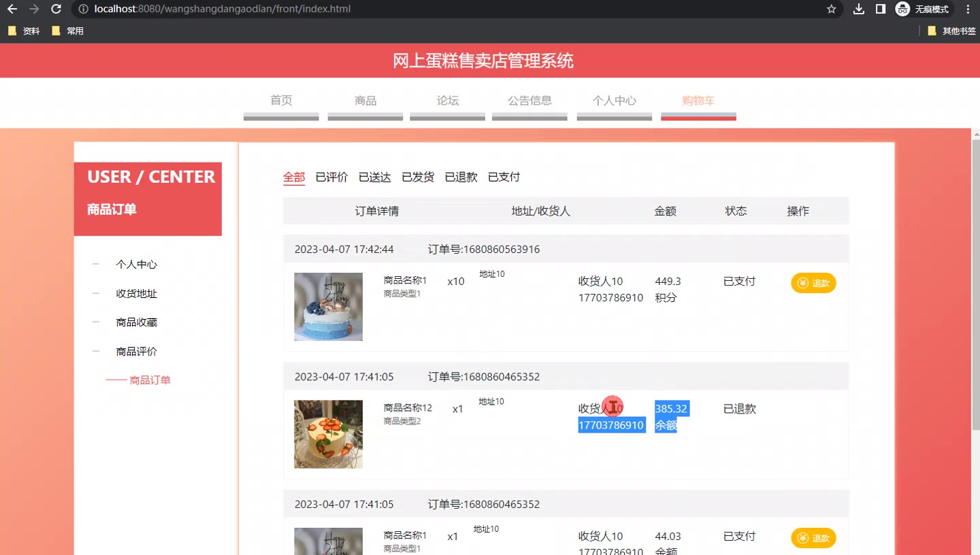Click the 操作 column header

[798, 211]
